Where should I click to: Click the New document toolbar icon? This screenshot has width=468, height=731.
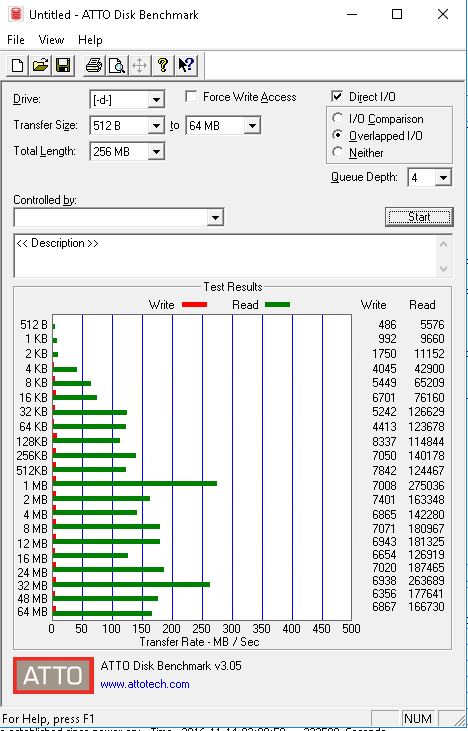point(18,65)
